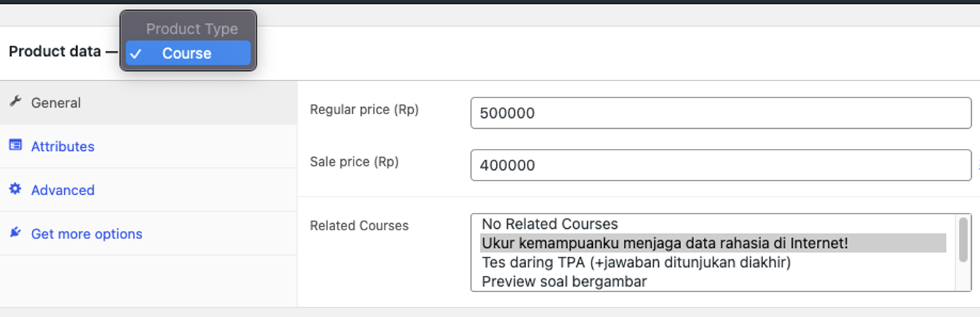The image size is (980, 317).
Task: Follow the Get more options link
Action: [x=86, y=234]
